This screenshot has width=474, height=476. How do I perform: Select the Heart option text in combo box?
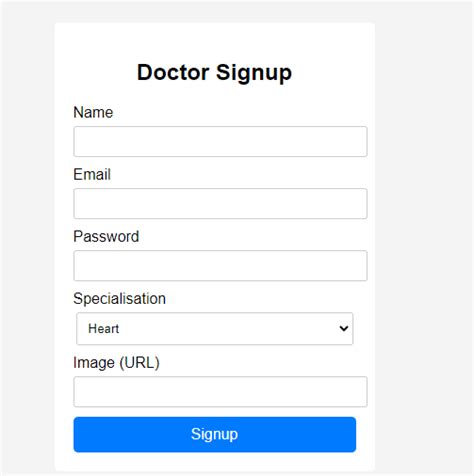pos(103,329)
